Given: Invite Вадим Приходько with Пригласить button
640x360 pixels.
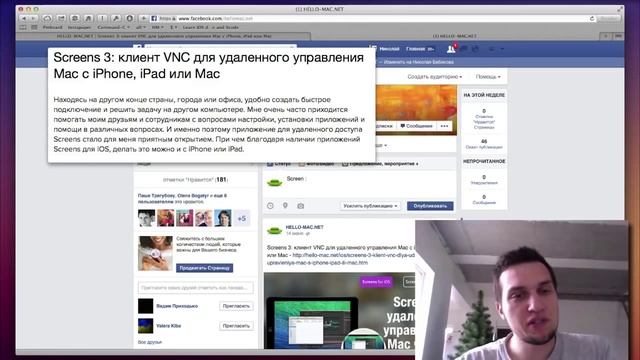Looking at the screenshot, I should click(236, 306).
